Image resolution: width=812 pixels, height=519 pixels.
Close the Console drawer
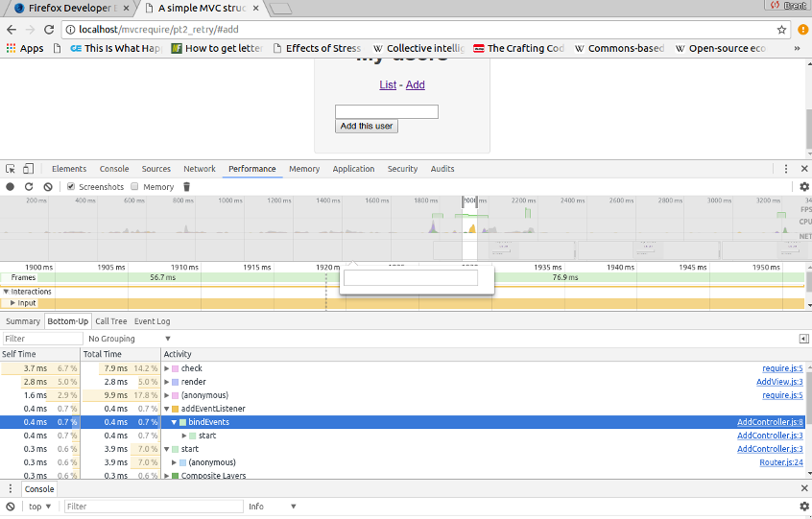[x=804, y=488]
